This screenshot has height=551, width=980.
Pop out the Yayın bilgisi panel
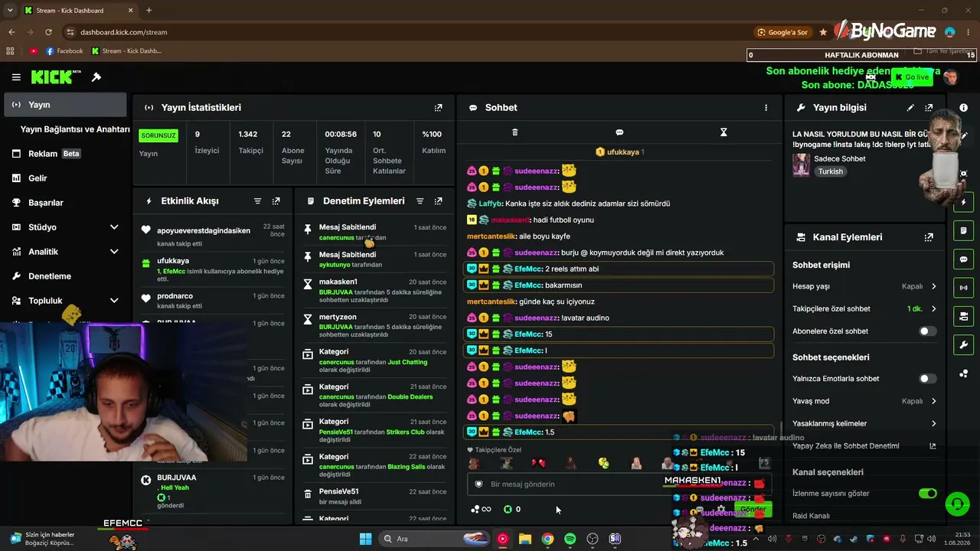pyautogui.click(x=929, y=108)
